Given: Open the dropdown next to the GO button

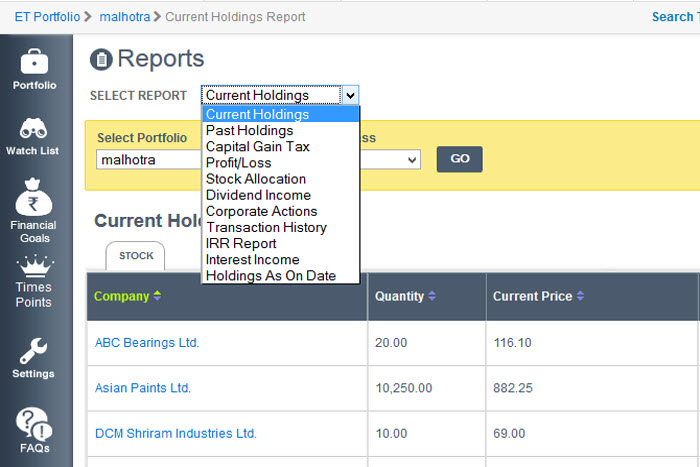Looking at the screenshot, I should (x=390, y=159).
